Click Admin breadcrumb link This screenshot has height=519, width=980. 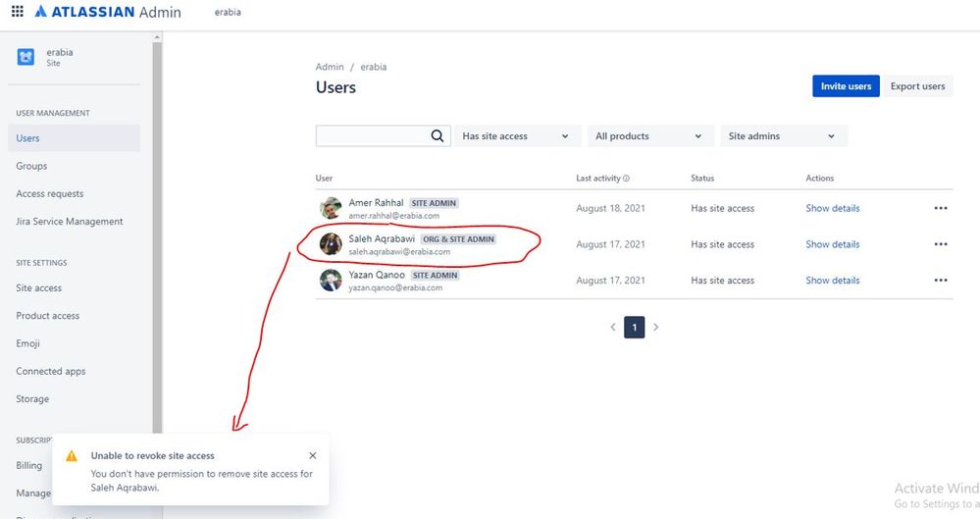(330, 67)
